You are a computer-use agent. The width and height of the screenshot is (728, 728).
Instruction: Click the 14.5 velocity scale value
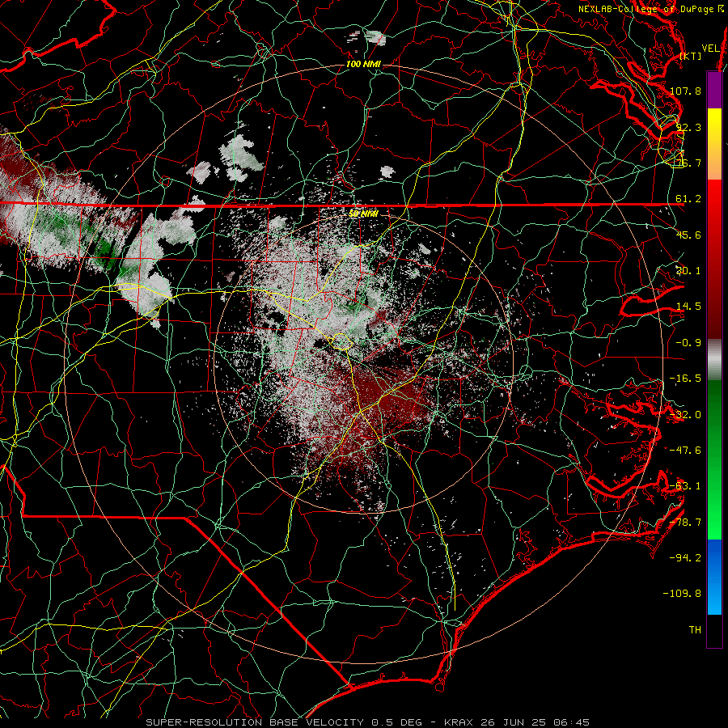pyautogui.click(x=688, y=307)
